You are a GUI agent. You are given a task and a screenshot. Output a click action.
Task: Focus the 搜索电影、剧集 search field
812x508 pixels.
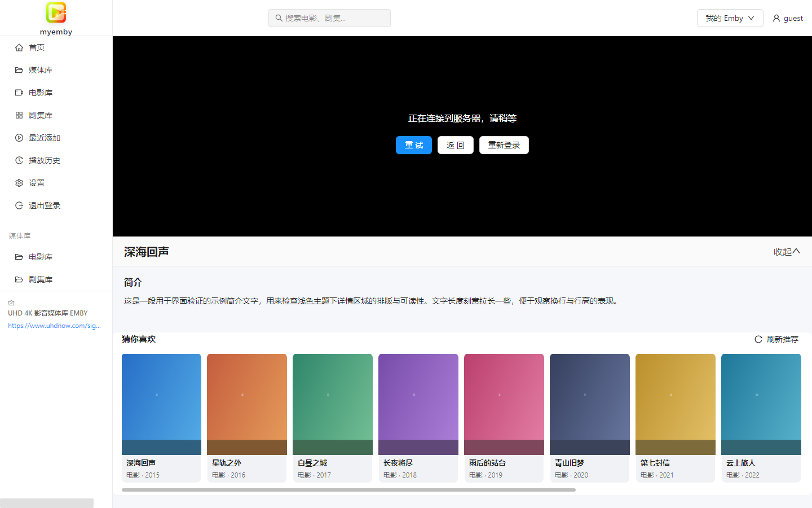[x=329, y=18]
